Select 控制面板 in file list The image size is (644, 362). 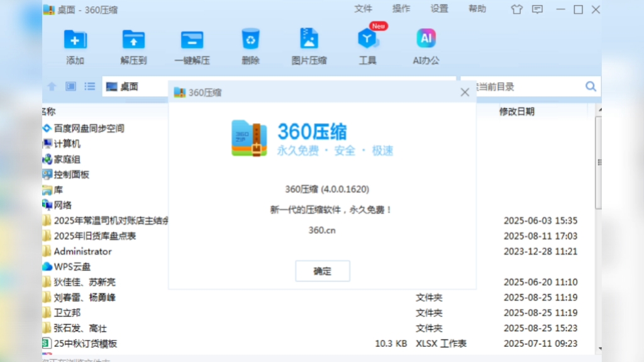coord(72,175)
